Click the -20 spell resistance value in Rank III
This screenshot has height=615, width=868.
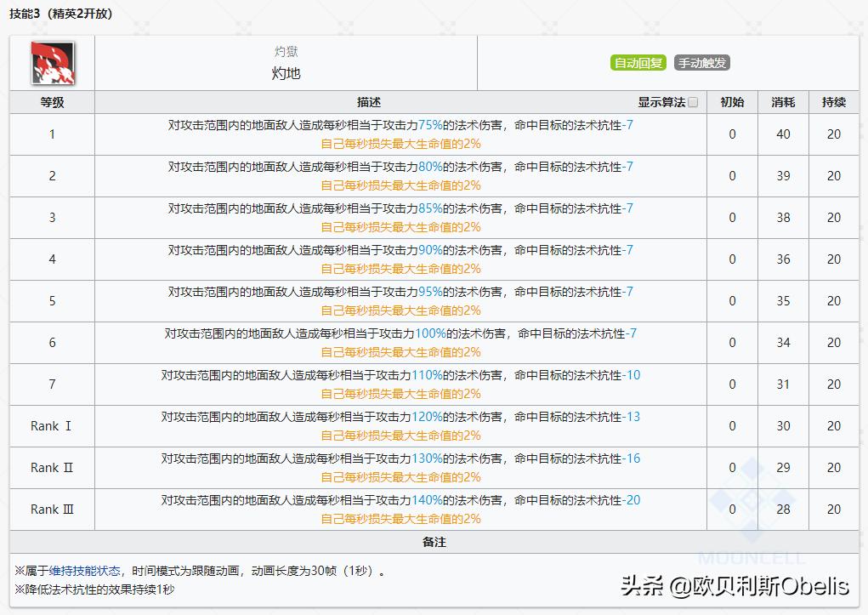tap(630, 500)
